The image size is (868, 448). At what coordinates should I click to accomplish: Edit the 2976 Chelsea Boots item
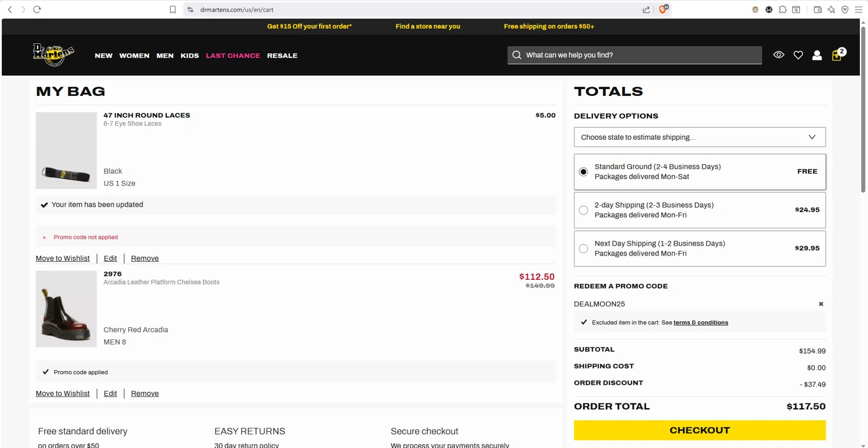(111, 394)
